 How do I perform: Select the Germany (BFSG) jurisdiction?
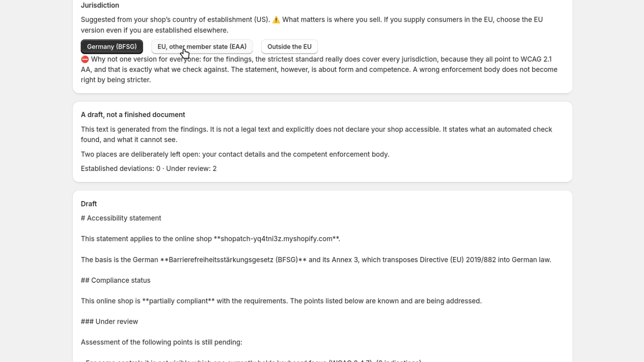coord(111,47)
